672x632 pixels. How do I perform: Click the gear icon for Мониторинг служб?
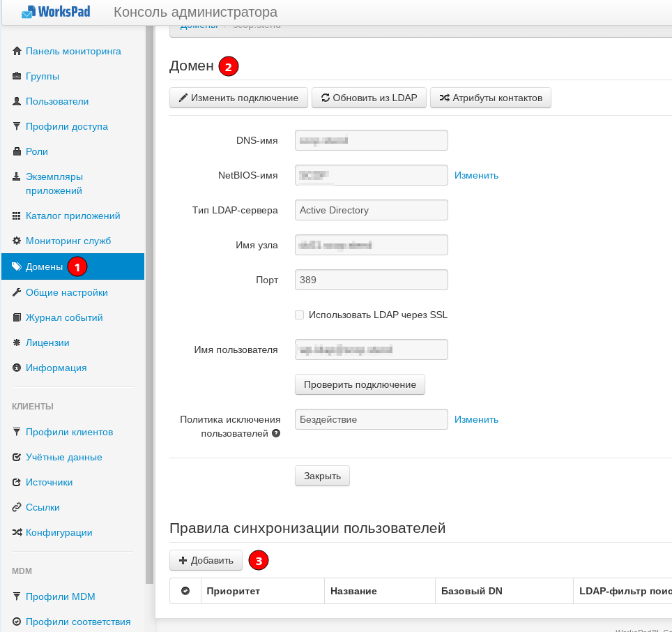17,241
